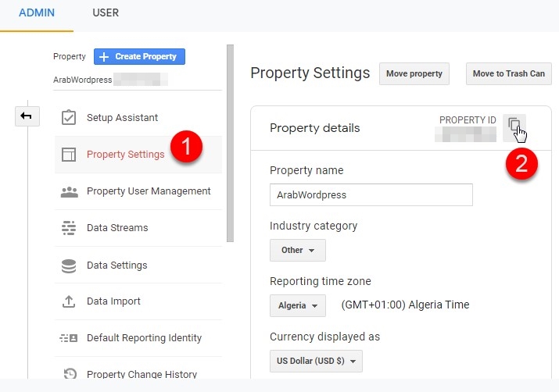Click the Default Reporting Identity icon
The width and height of the screenshot is (559, 392).
69,338
